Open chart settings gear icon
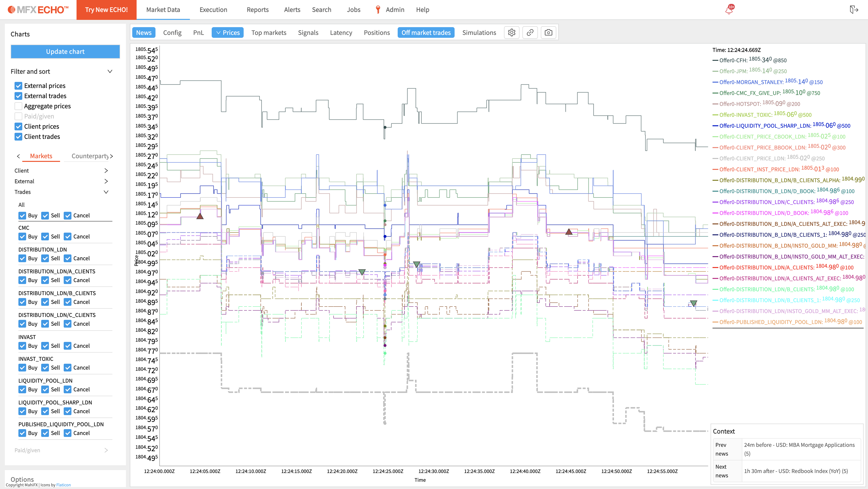 511,33
